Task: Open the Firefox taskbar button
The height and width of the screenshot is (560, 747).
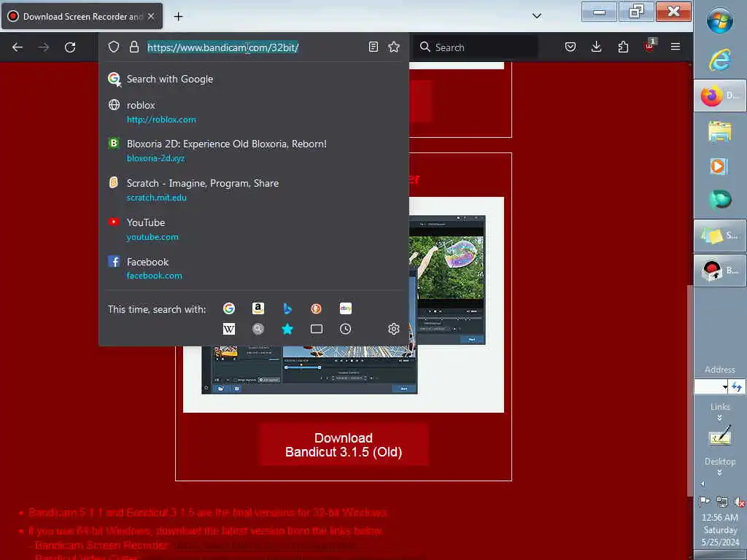Action: (720, 96)
